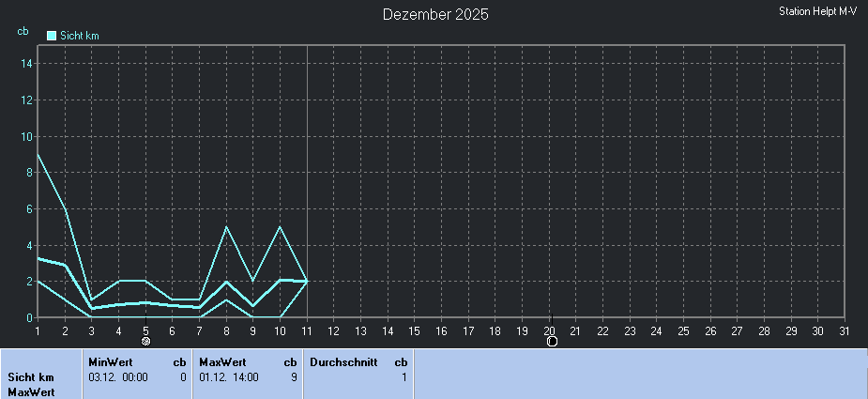Image resolution: width=868 pixels, height=399 pixels.
Task: Click the full moon icon under day 5
Action: point(145,342)
